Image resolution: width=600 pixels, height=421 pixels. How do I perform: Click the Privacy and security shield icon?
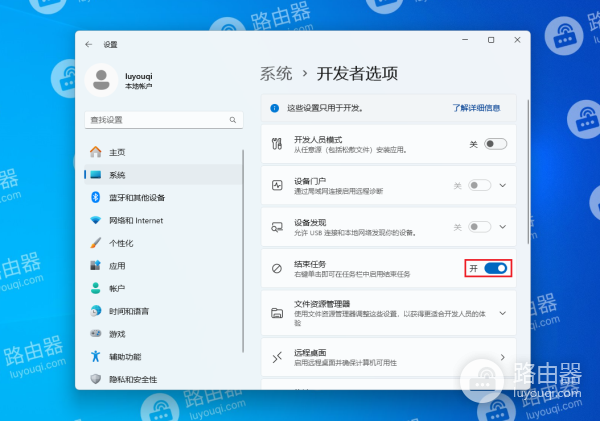(x=96, y=379)
